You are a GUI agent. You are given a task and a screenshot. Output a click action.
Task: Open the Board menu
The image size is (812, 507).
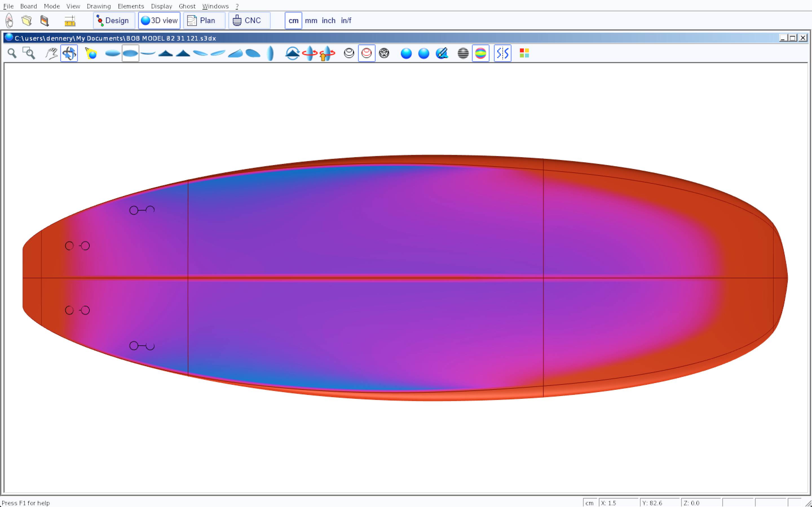pyautogui.click(x=28, y=6)
